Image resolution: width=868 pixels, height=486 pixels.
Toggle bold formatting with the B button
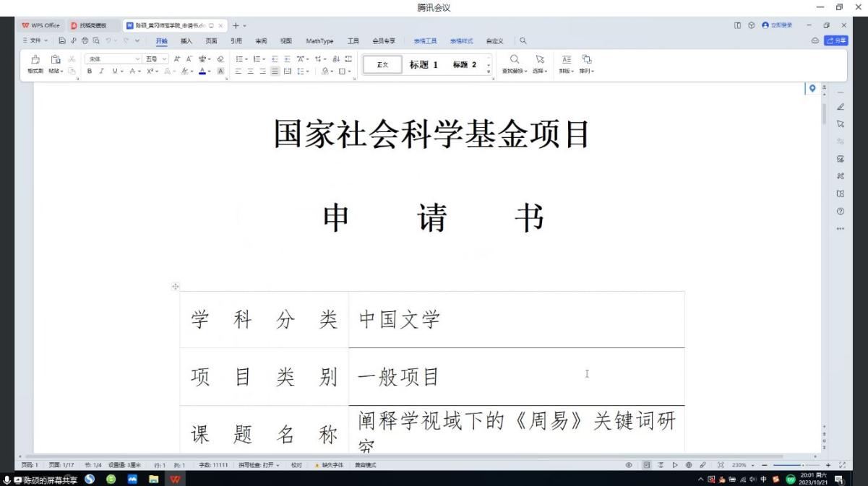[90, 71]
